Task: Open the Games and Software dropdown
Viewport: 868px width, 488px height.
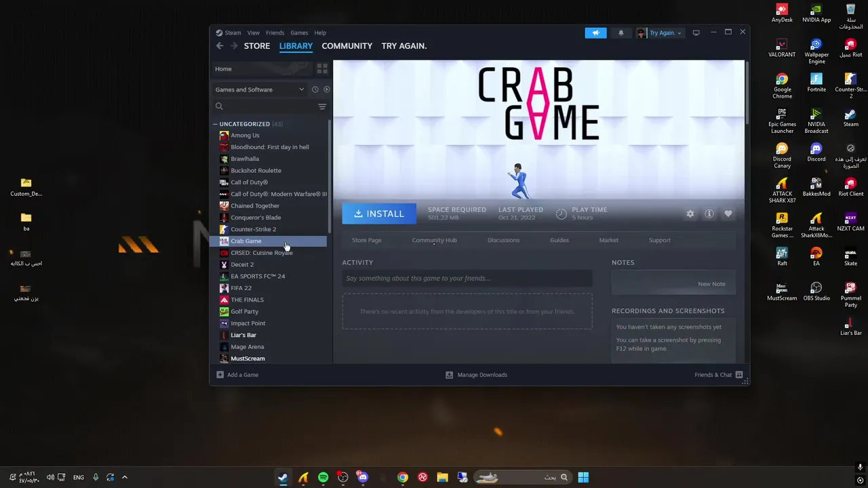Action: tap(260, 89)
